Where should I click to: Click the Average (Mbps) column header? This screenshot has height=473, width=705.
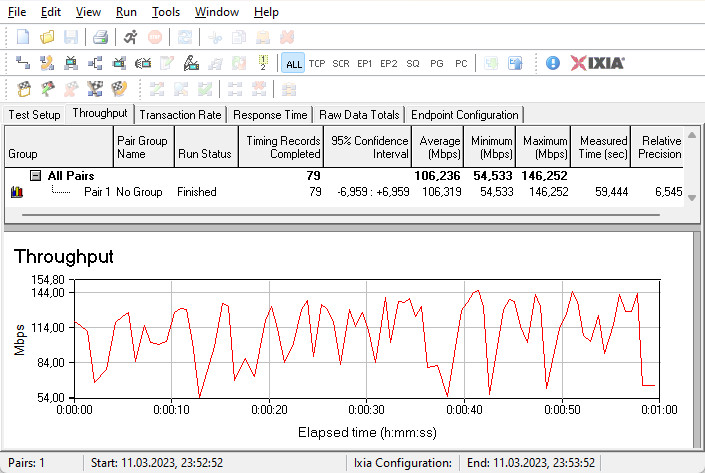(437, 147)
